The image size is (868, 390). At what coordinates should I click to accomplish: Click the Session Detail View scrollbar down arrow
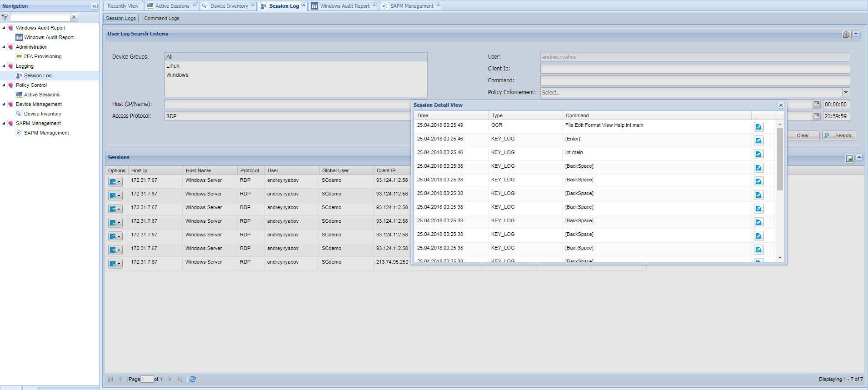click(x=780, y=258)
